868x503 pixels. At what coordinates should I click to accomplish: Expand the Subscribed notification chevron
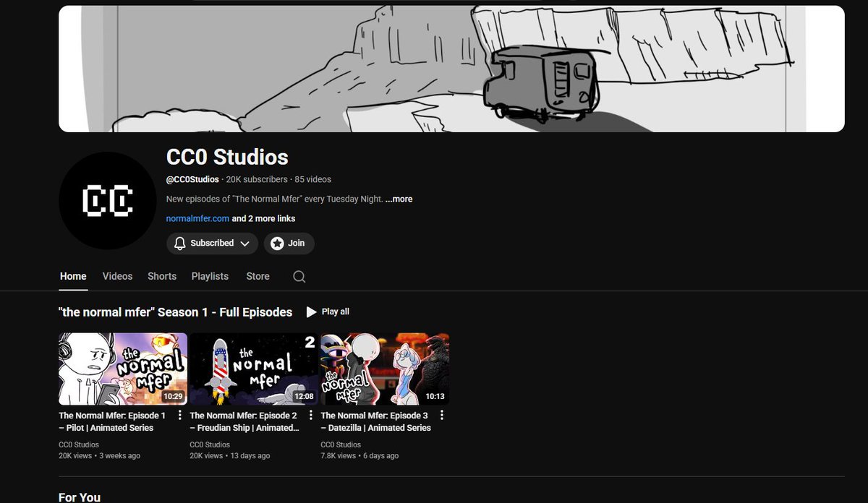click(244, 244)
